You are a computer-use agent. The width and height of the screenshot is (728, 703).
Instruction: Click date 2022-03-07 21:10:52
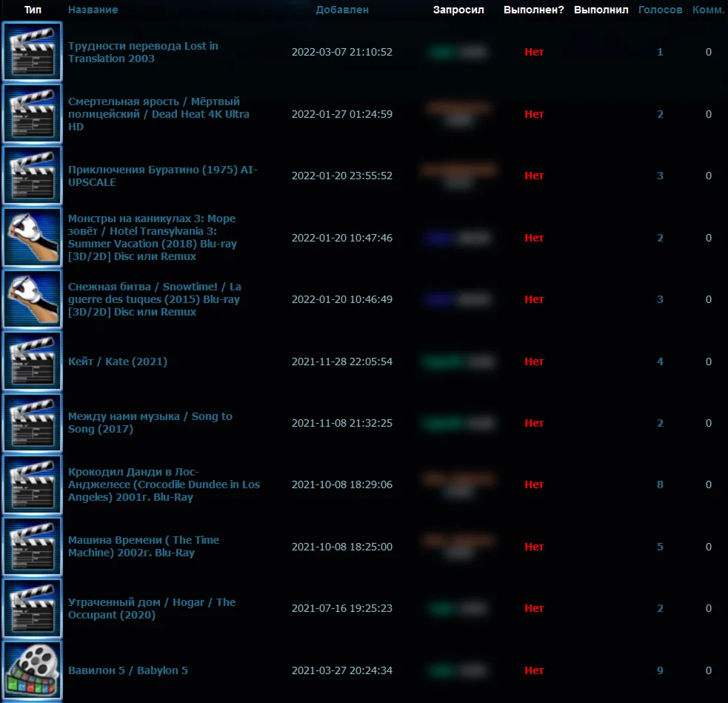pos(341,52)
